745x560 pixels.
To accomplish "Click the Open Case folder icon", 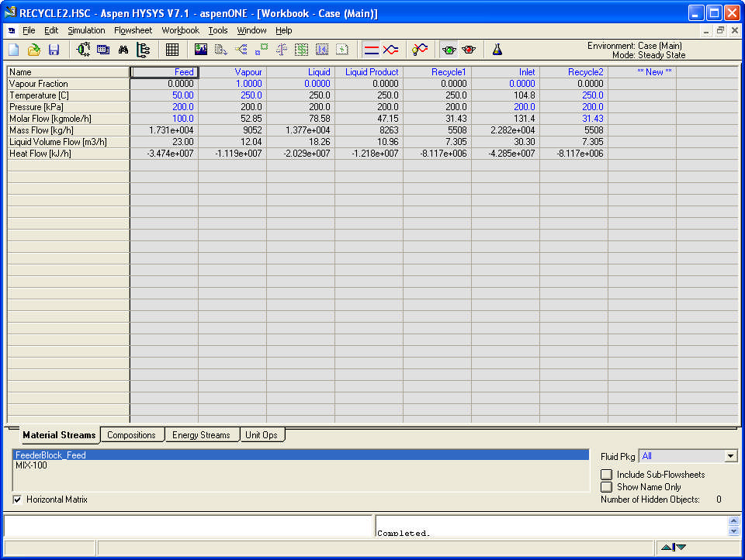I will tap(34, 50).
